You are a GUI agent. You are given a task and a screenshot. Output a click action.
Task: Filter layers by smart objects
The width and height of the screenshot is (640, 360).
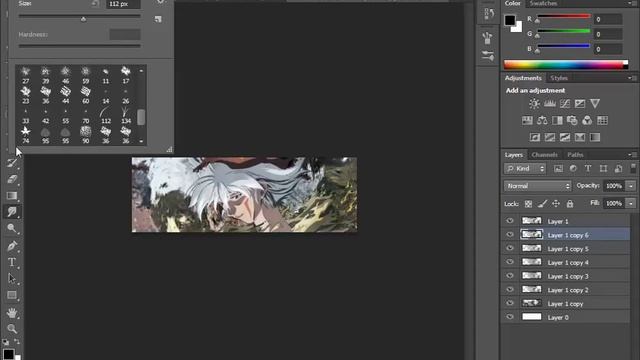pyautogui.click(x=618, y=169)
